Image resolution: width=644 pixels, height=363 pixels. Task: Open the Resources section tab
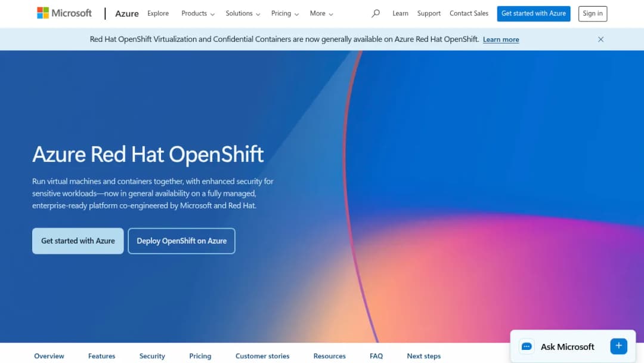point(329,356)
